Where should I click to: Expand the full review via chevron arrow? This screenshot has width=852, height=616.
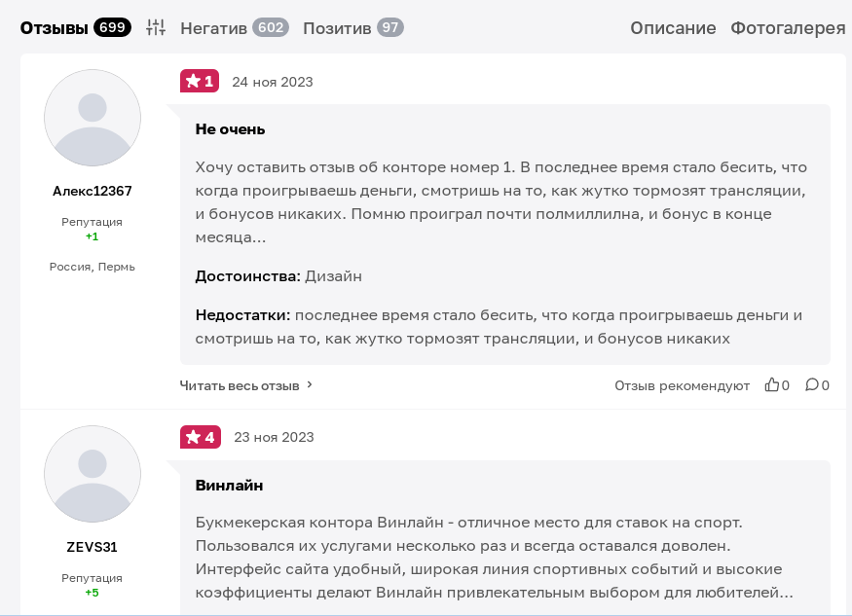point(309,384)
